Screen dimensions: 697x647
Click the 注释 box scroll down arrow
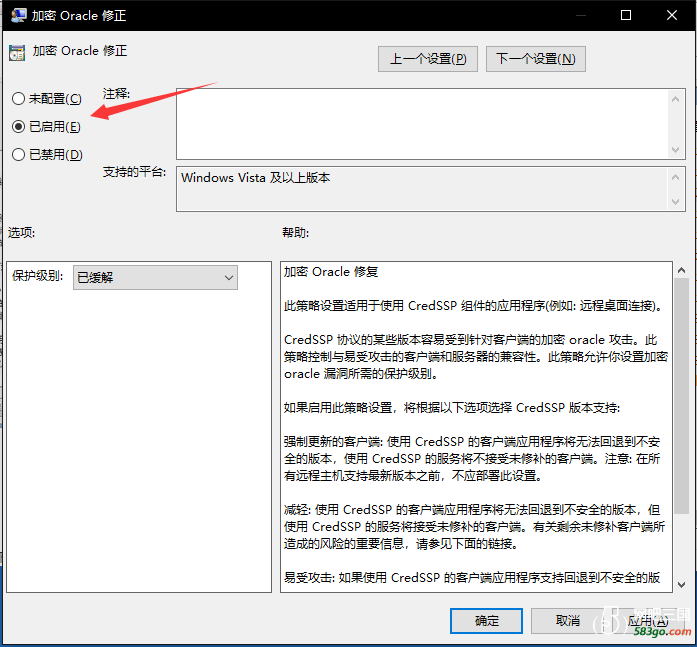(676, 149)
